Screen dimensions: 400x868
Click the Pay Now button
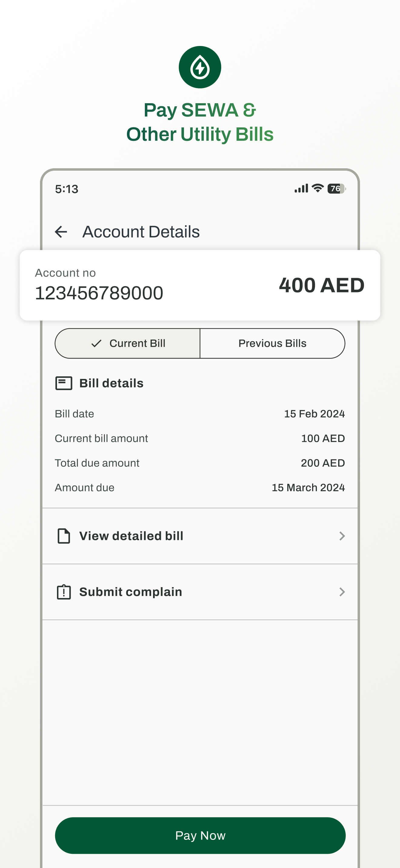tap(200, 836)
